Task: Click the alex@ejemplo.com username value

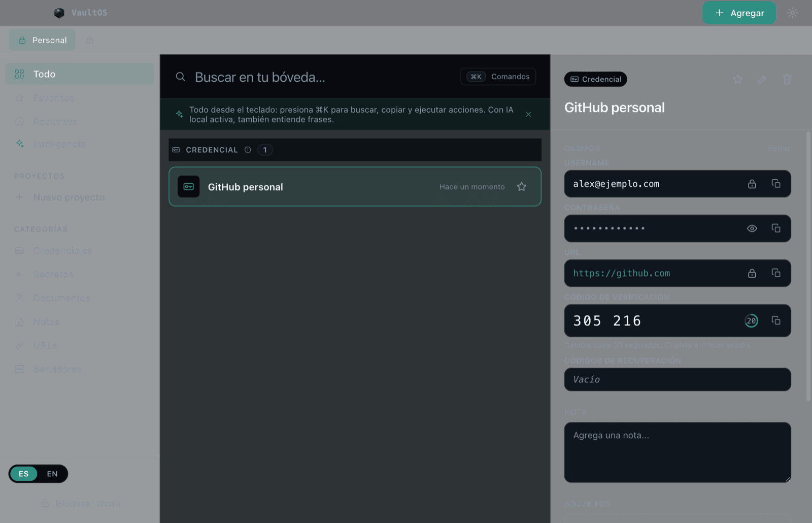Action: (616, 184)
